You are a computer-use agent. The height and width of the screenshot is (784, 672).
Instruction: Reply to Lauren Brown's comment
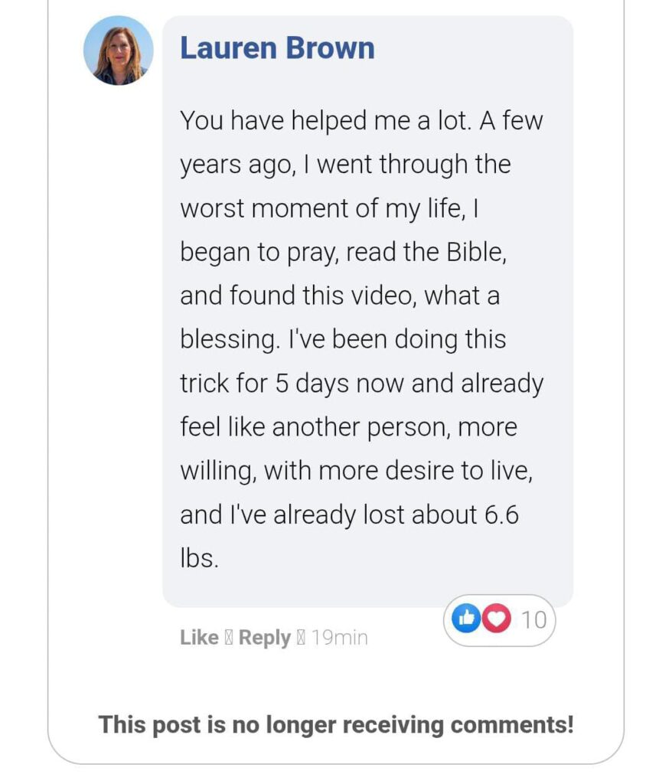264,638
